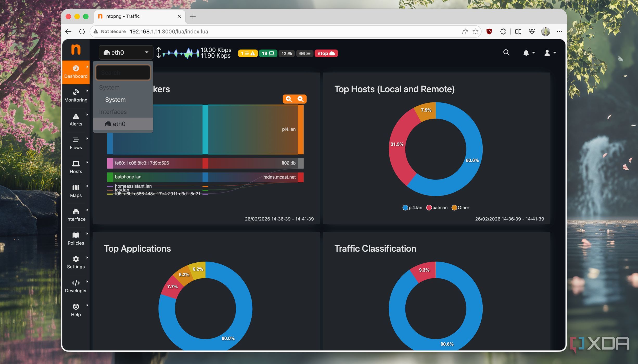Open the Dashboard sidebar section
This screenshot has height=364, width=638.
(x=76, y=72)
